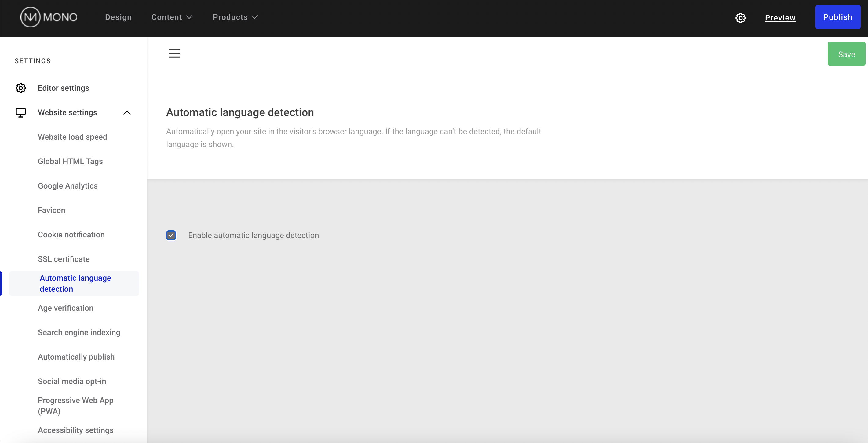868x443 pixels.
Task: Open Social media opt-in settings
Action: [x=72, y=381]
